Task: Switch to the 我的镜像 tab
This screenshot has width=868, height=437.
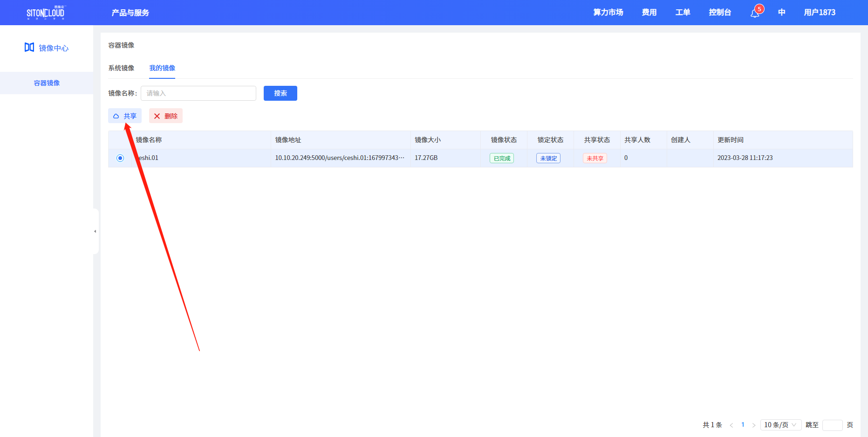Action: click(162, 68)
